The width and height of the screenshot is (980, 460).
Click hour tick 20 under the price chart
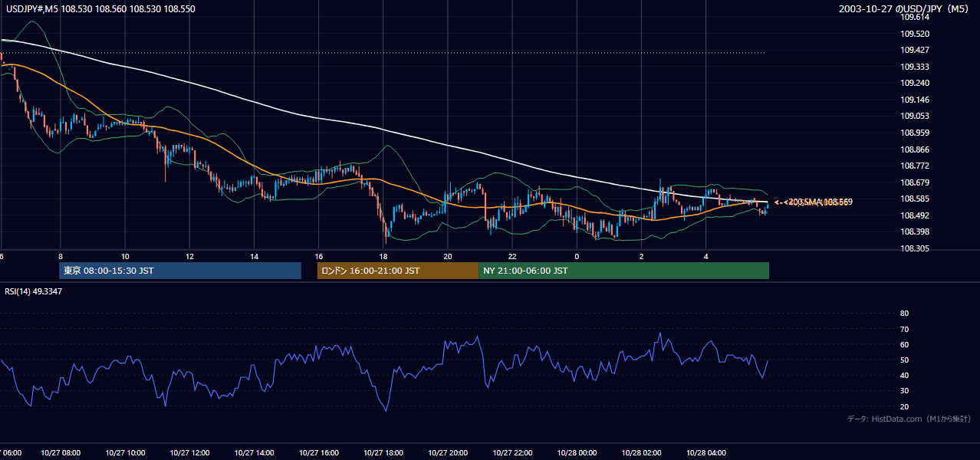point(447,256)
